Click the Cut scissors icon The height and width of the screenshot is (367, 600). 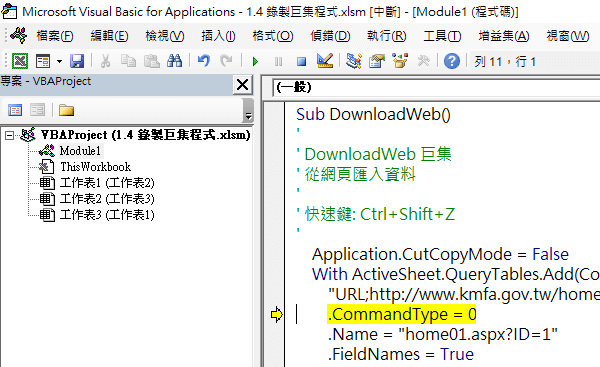pos(105,61)
